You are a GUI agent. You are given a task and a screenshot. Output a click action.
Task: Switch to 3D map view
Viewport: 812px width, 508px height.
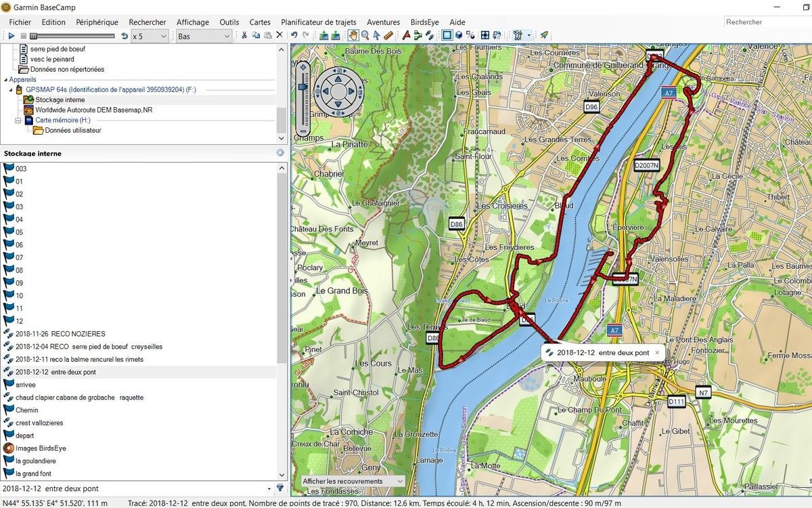tap(459, 35)
